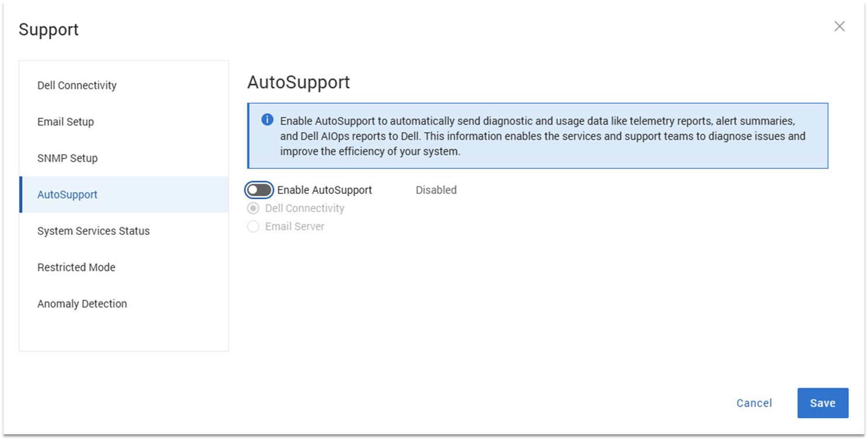
Task: Cancel changes to AutoSupport settings
Action: click(x=753, y=403)
